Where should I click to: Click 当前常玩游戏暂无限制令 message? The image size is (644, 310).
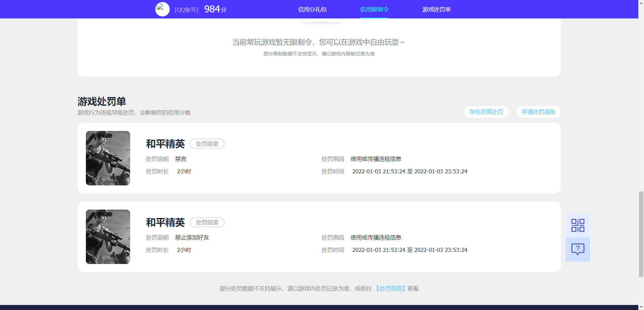319,42
